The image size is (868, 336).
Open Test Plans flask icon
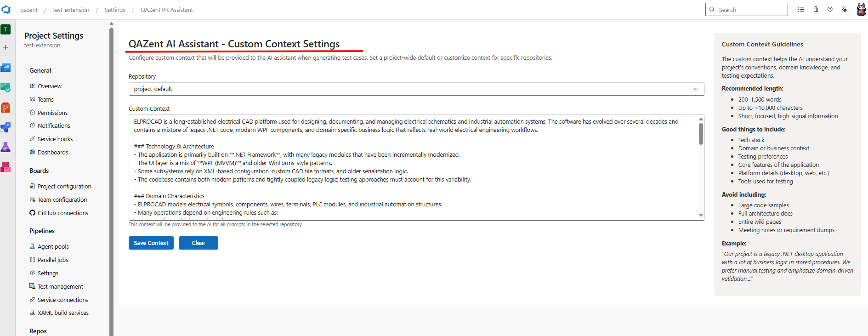(x=6, y=147)
